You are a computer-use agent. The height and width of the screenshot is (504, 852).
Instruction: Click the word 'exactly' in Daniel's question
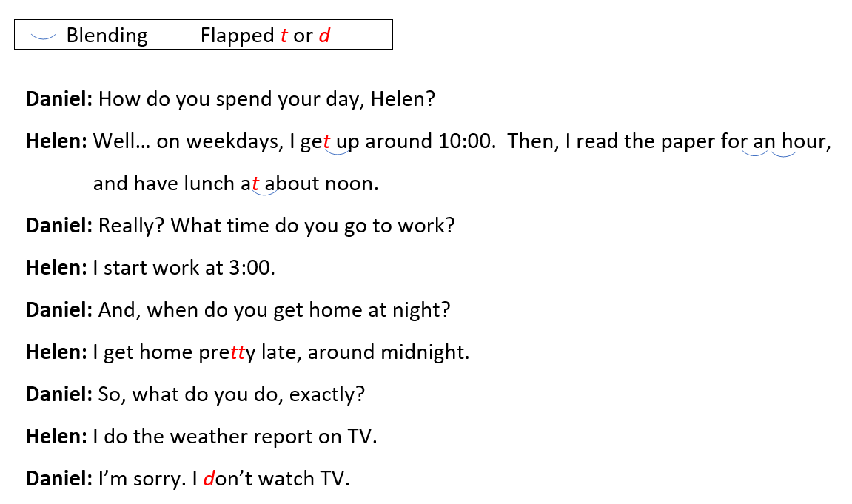326,394
